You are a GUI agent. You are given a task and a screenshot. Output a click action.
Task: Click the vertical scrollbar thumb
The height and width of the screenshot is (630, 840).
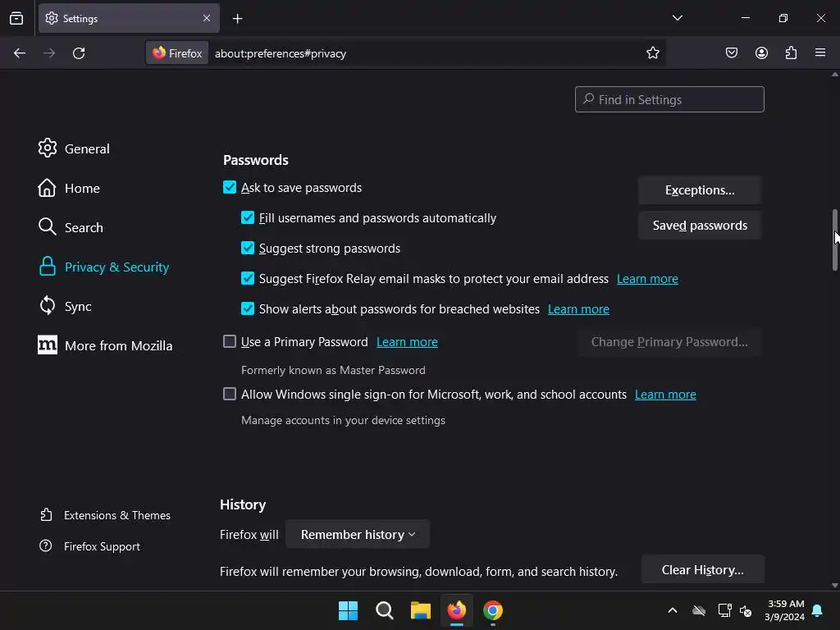click(834, 240)
